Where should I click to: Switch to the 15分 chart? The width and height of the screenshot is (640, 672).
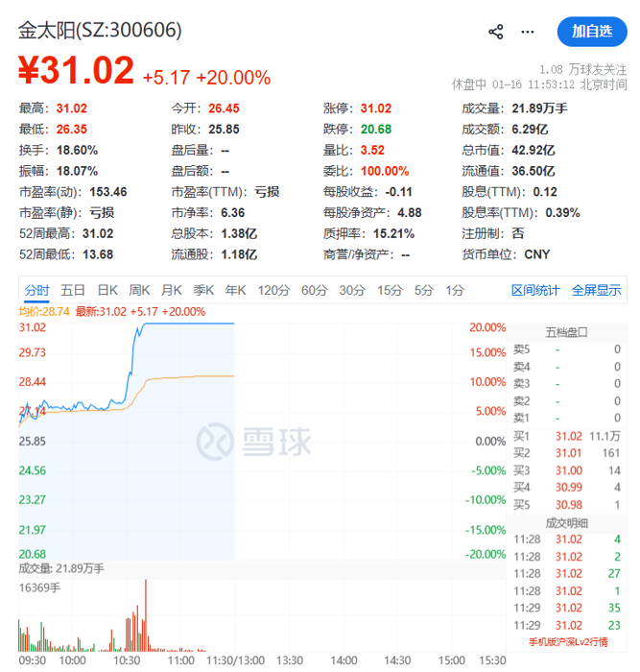(x=390, y=290)
